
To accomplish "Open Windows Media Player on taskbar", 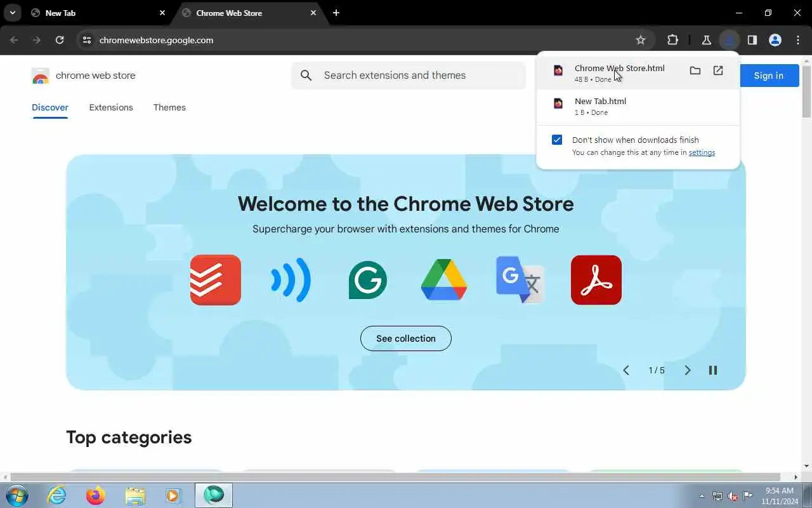I will (173, 495).
